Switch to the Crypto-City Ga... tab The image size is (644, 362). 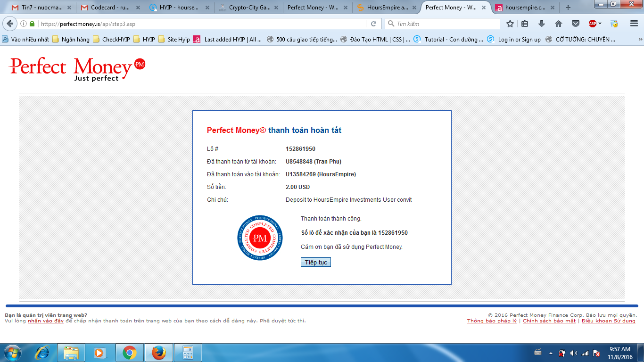pyautogui.click(x=248, y=8)
